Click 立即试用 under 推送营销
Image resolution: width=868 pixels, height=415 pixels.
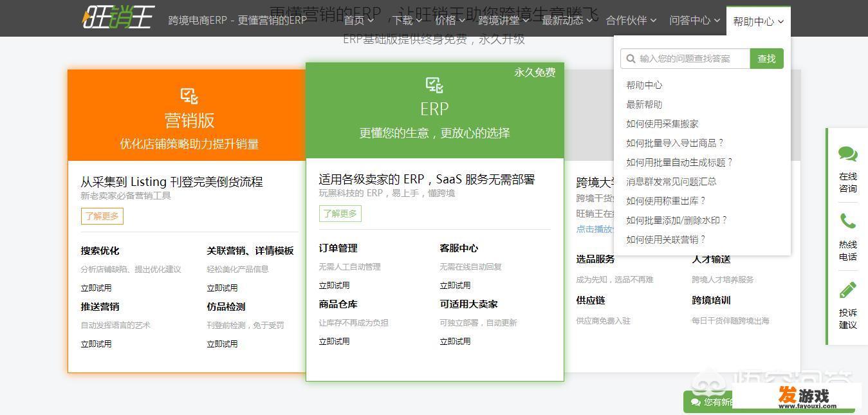96,344
